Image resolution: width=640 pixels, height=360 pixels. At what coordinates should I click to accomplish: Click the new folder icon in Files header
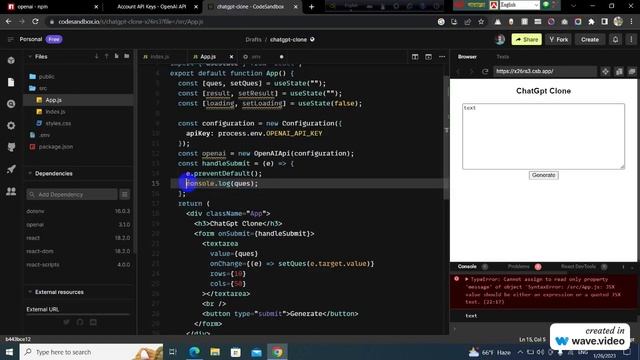coord(127,56)
